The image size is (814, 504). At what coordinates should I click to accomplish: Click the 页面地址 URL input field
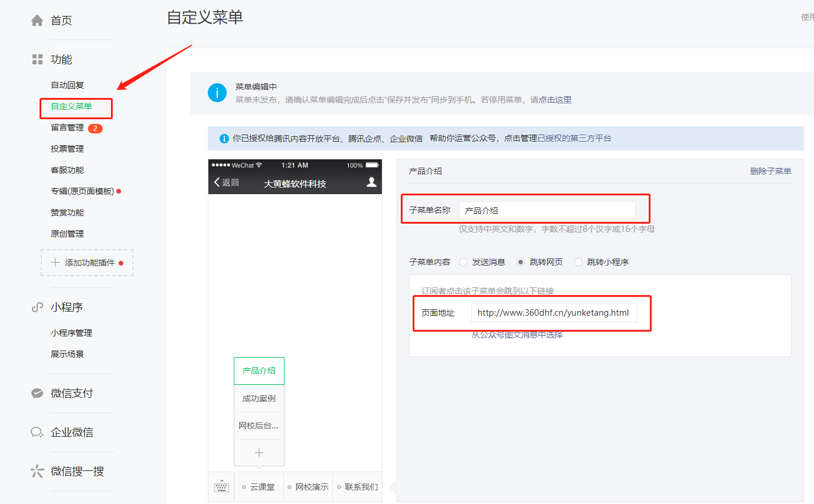554,313
